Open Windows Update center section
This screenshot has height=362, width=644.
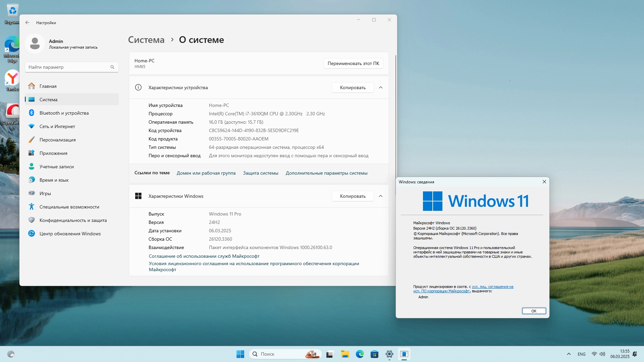(x=70, y=234)
